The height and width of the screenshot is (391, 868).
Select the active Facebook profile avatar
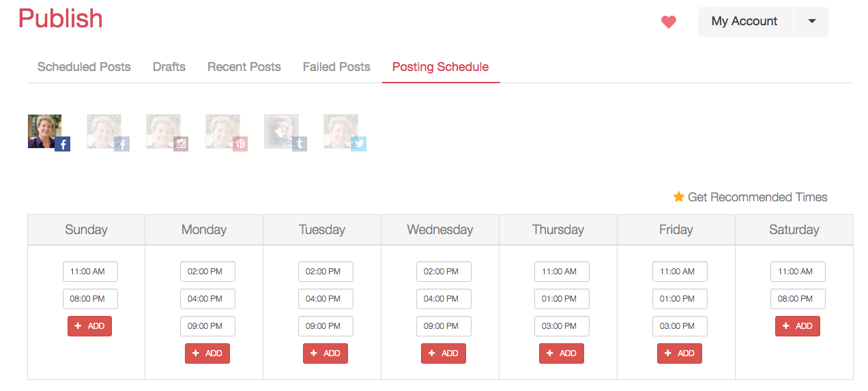click(49, 132)
